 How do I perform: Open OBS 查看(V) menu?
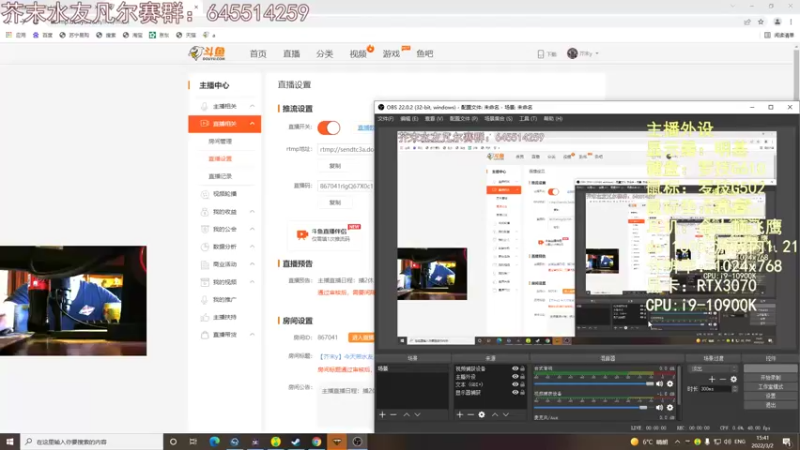(x=434, y=118)
